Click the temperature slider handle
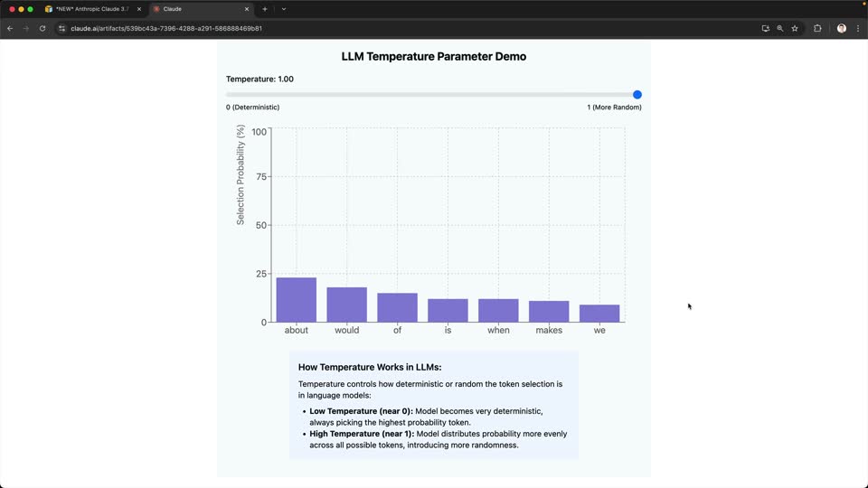868x488 pixels. (637, 95)
